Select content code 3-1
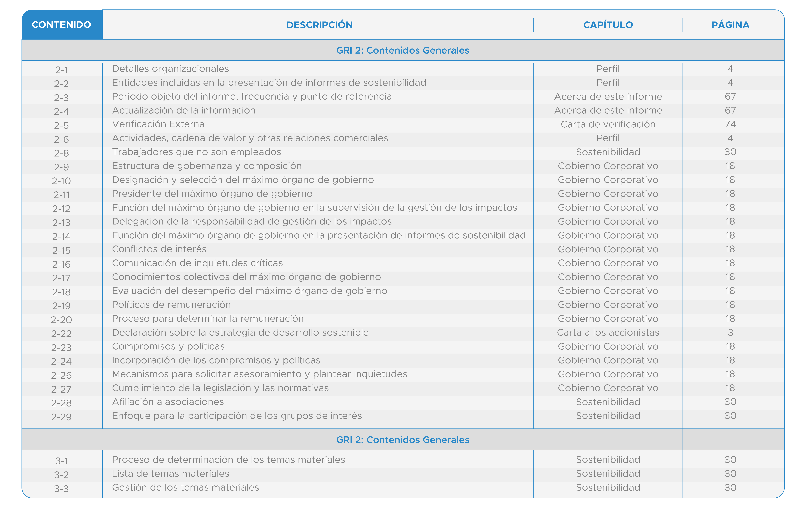The height and width of the screenshot is (520, 812). pos(62,461)
